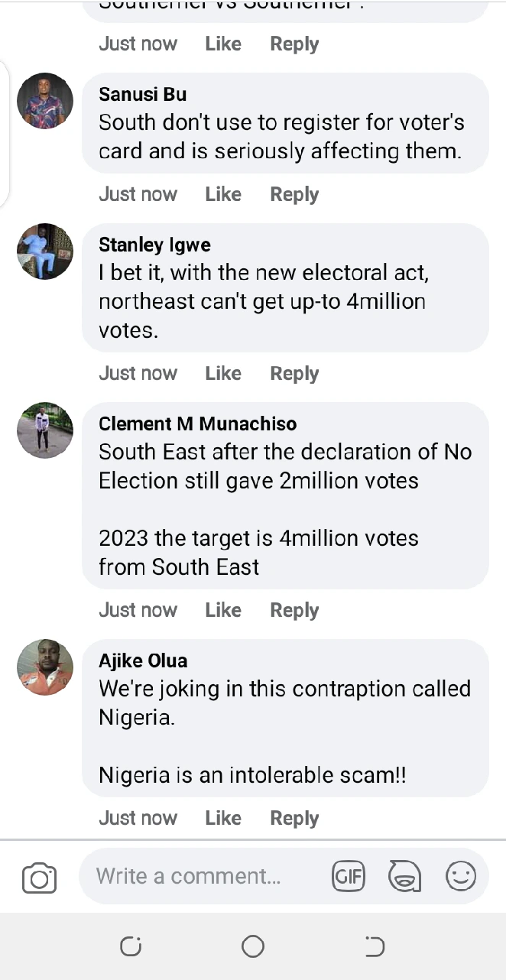Reply to Stanley Igwe's comment
506x980 pixels.
coord(294,373)
